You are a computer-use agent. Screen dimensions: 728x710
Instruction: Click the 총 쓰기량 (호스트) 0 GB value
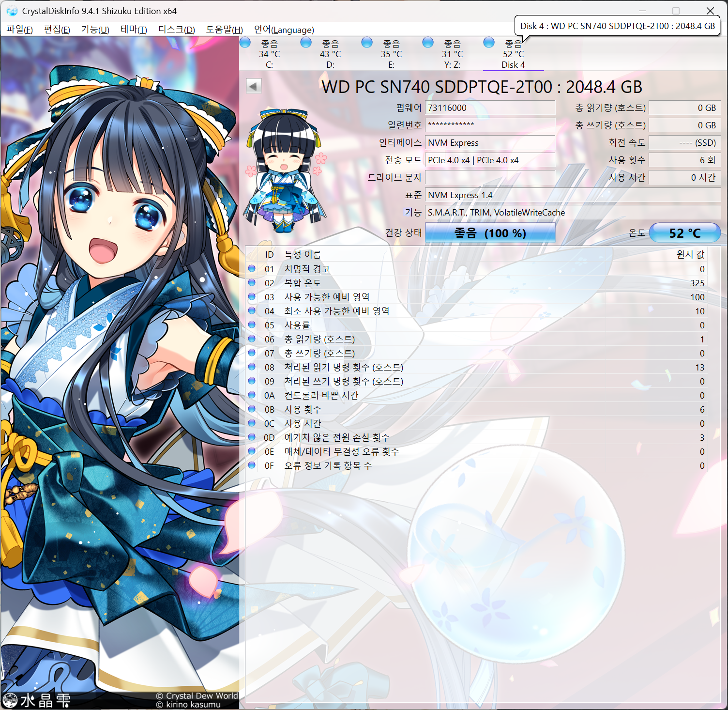[x=685, y=125]
